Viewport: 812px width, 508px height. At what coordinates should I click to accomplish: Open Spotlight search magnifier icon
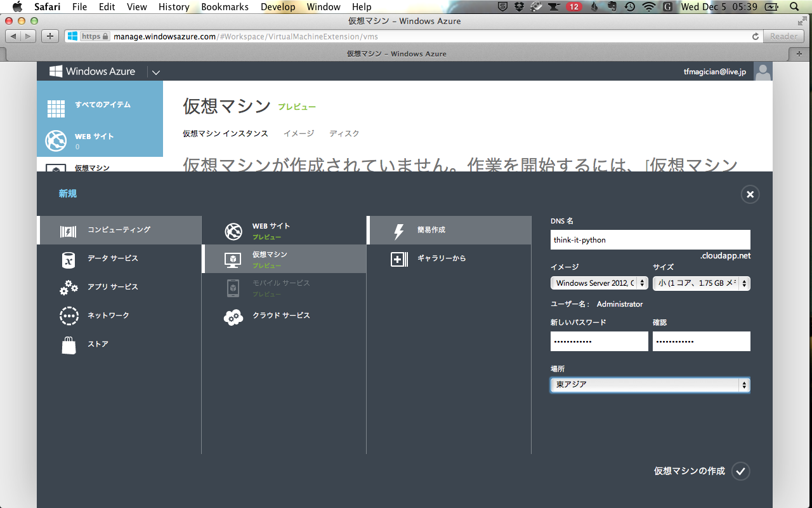795,7
